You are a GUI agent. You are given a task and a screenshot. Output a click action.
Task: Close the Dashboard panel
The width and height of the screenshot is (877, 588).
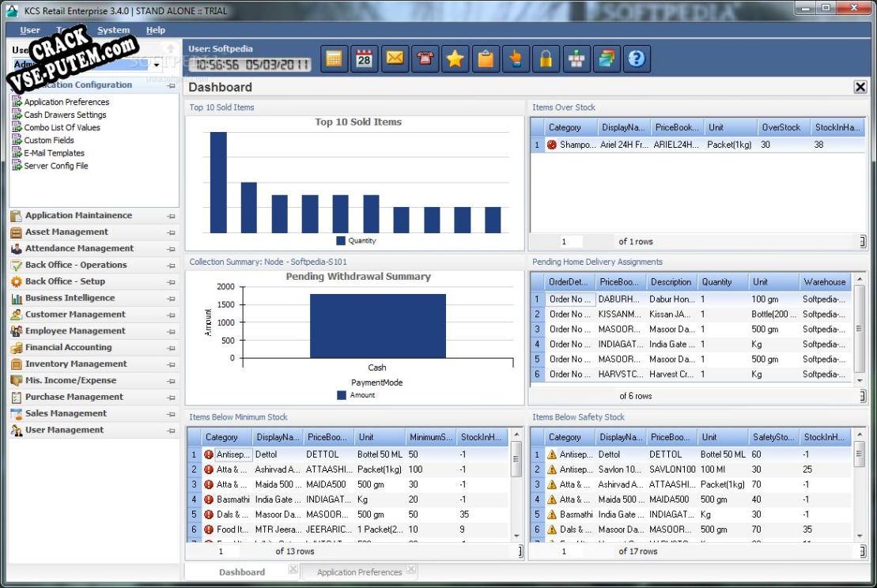[860, 87]
